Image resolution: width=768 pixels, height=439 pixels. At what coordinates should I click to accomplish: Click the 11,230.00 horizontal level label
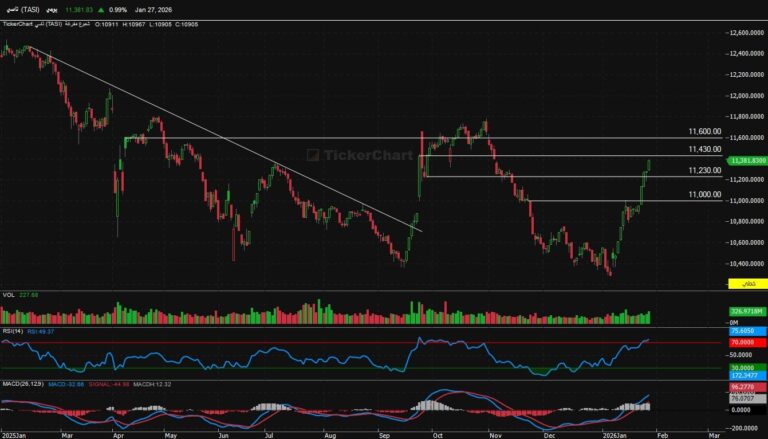[x=705, y=171]
